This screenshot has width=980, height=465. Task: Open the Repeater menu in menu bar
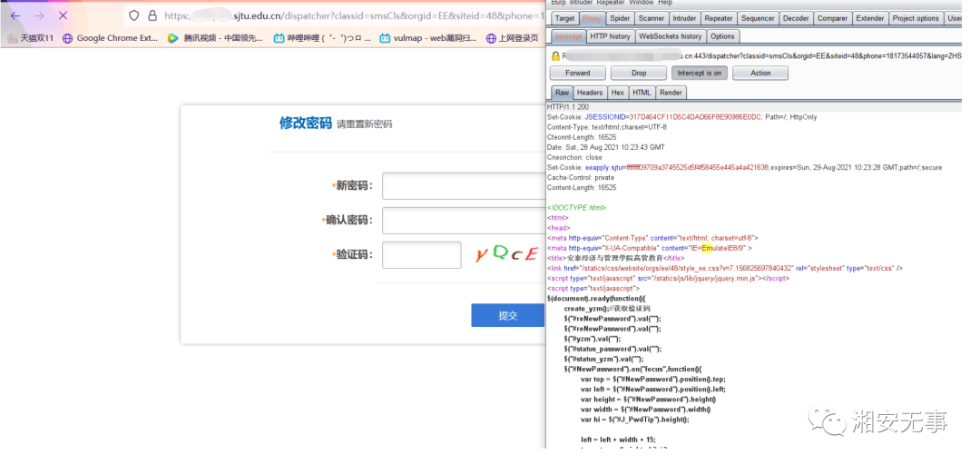(x=611, y=3)
